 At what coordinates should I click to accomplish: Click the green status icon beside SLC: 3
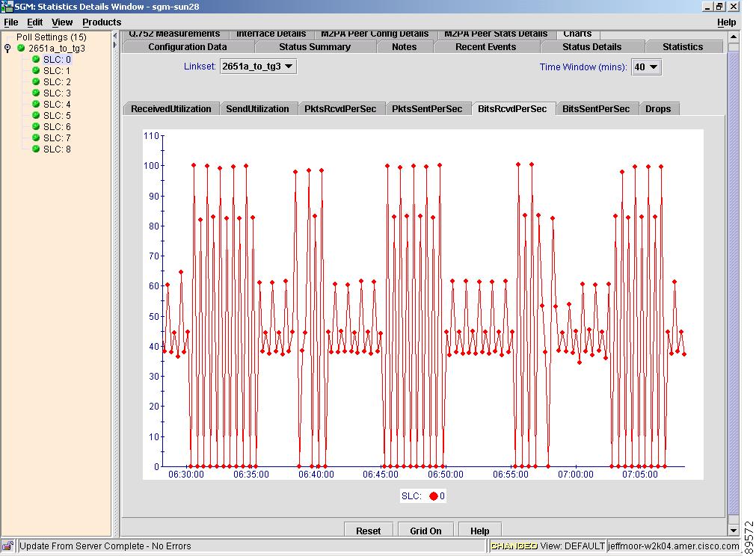pos(35,93)
